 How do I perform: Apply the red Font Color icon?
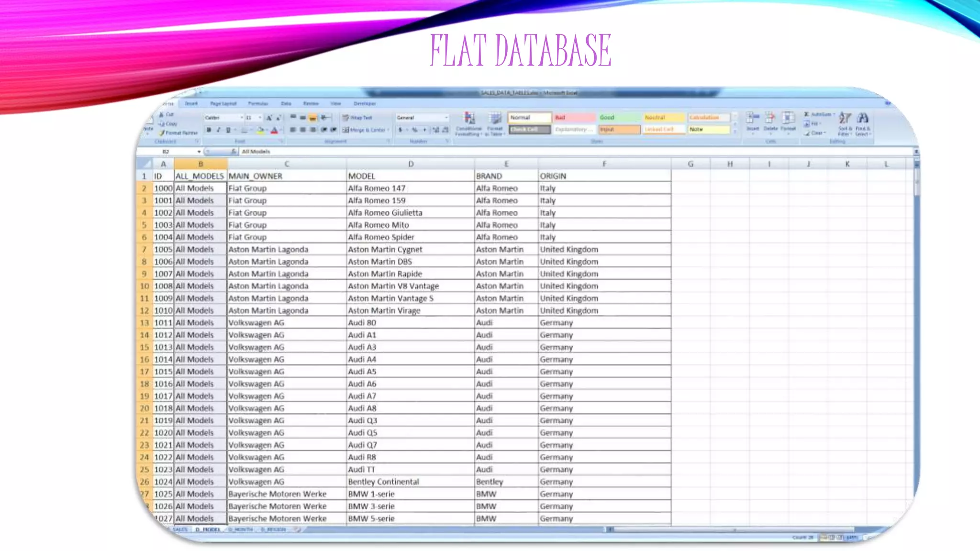[274, 130]
